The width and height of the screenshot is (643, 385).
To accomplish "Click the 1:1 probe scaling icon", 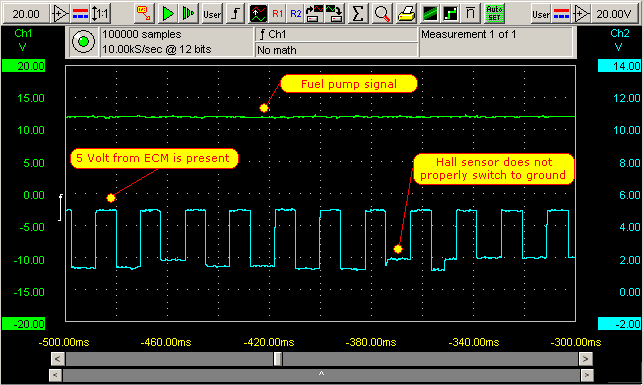I will pos(100,14).
